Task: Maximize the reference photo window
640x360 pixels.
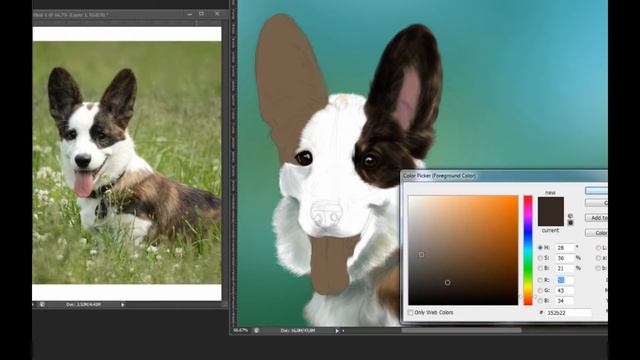Action: [x=202, y=14]
